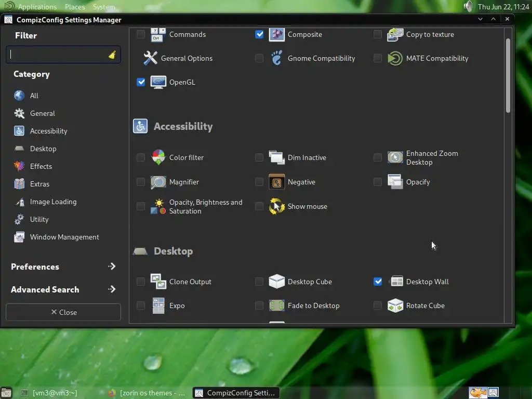Open the Applications menu

tap(37, 7)
